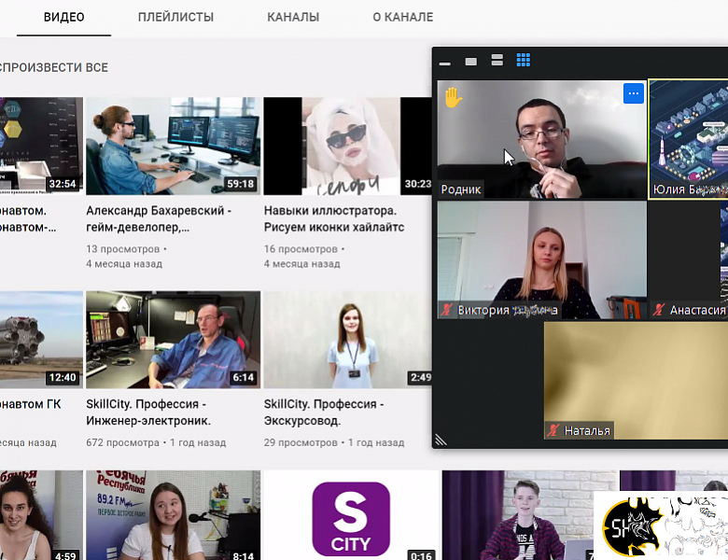728x560 pixels.
Task: Switch Zoom panel to single-video layout
Action: click(471, 62)
